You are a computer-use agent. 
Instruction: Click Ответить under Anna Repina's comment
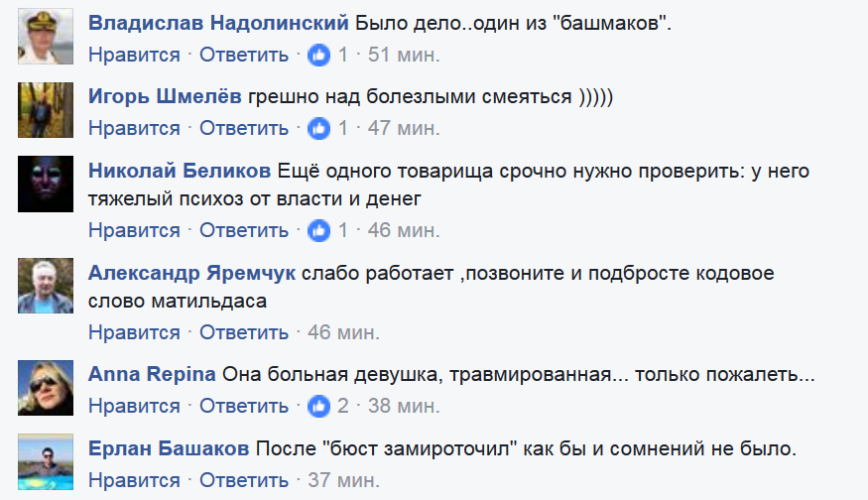(244, 406)
